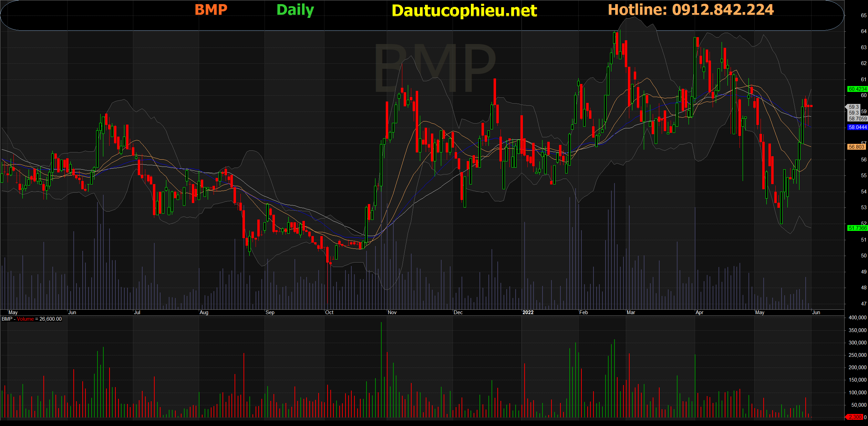Click the green 60.4234 price tag

pyautogui.click(x=857, y=89)
